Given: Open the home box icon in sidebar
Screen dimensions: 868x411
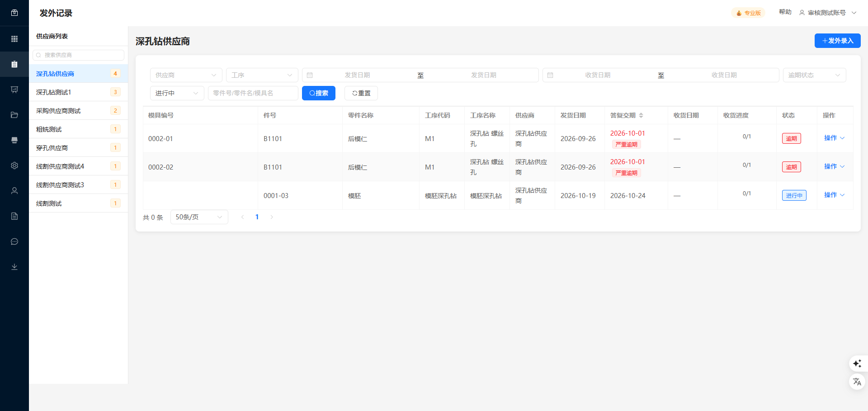Looking at the screenshot, I should pos(14,13).
